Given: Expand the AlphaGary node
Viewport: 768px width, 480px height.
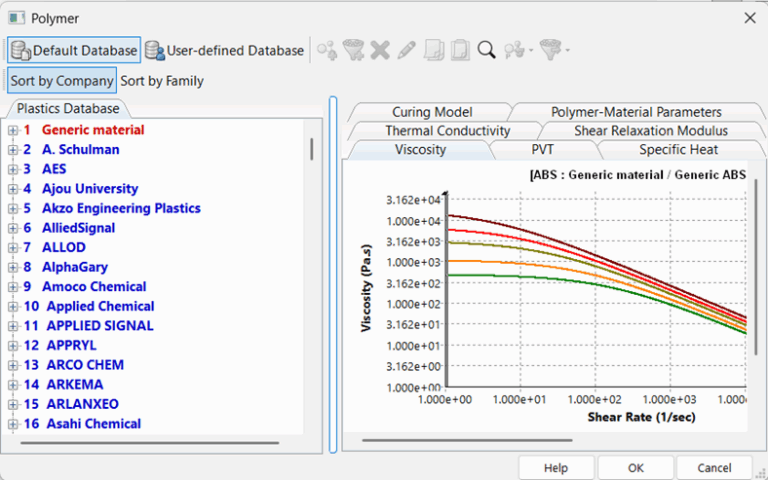Looking at the screenshot, I should pos(13,267).
